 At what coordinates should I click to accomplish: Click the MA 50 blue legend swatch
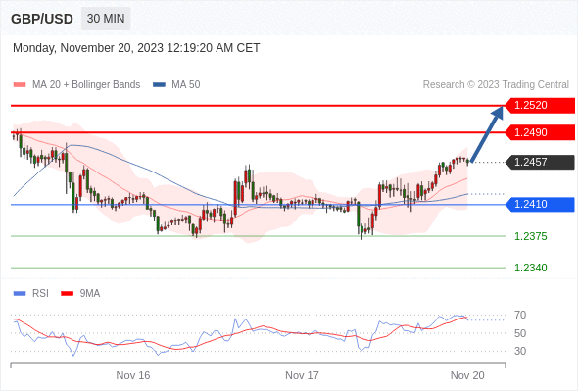(x=159, y=85)
